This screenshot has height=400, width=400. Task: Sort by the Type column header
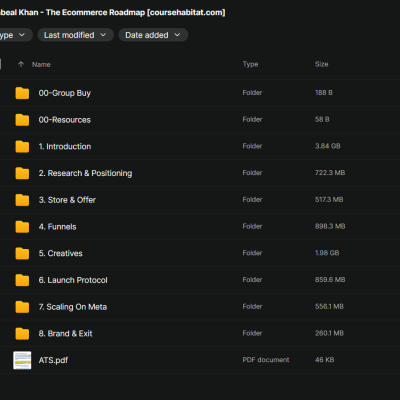pyautogui.click(x=250, y=64)
